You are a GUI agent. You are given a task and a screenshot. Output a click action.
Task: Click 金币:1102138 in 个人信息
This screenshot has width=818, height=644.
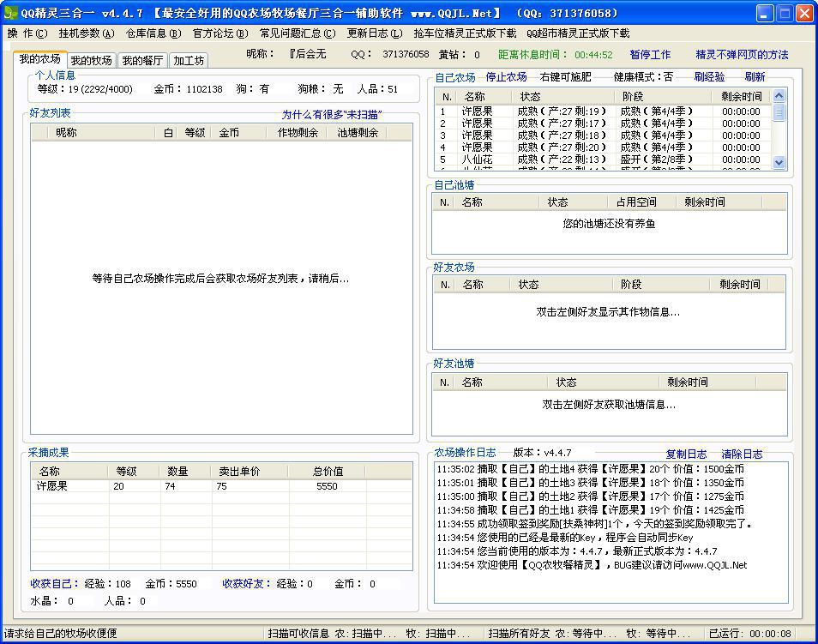click(189, 89)
